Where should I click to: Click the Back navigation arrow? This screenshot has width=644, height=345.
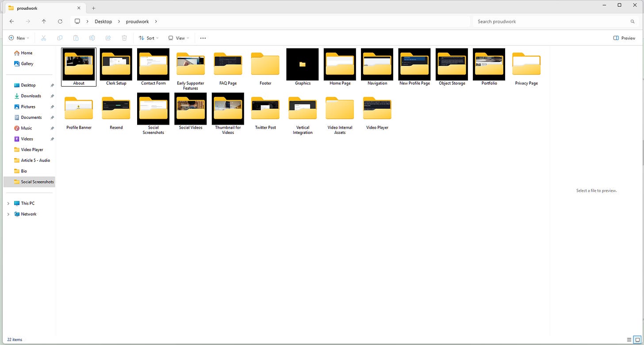(x=11, y=21)
